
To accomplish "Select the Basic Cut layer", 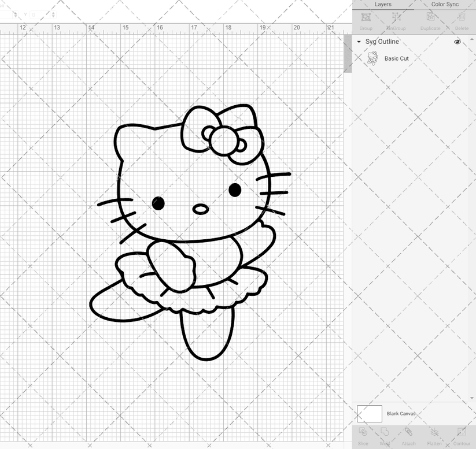I will click(x=396, y=58).
